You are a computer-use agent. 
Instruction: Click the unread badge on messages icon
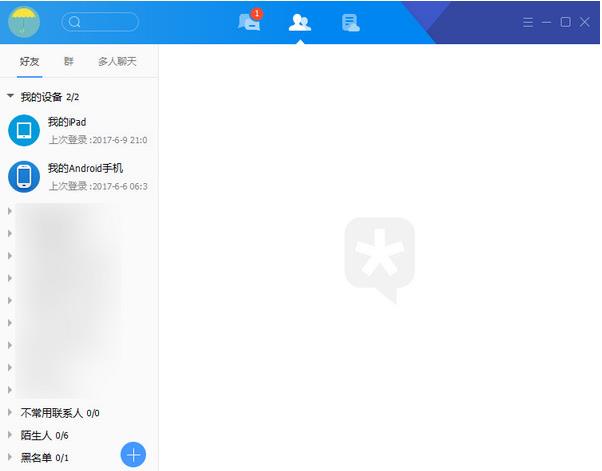[x=257, y=14]
